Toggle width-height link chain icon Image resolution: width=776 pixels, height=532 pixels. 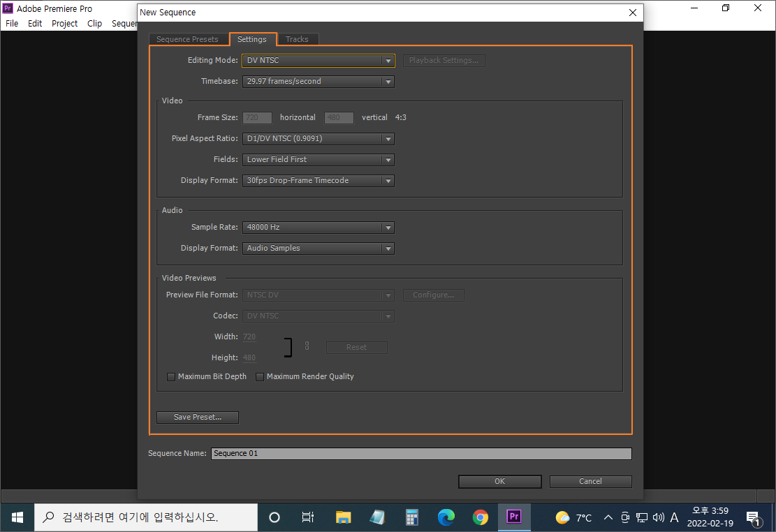coord(307,346)
